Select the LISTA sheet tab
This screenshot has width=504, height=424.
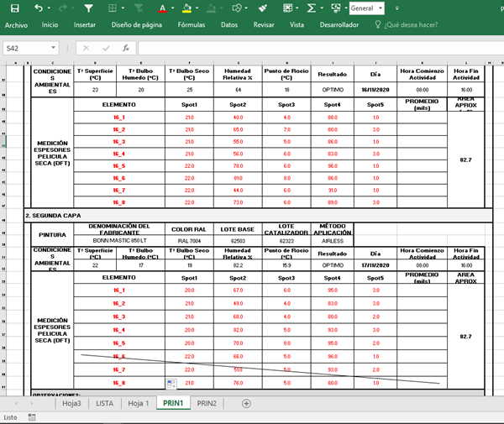[x=103, y=404]
